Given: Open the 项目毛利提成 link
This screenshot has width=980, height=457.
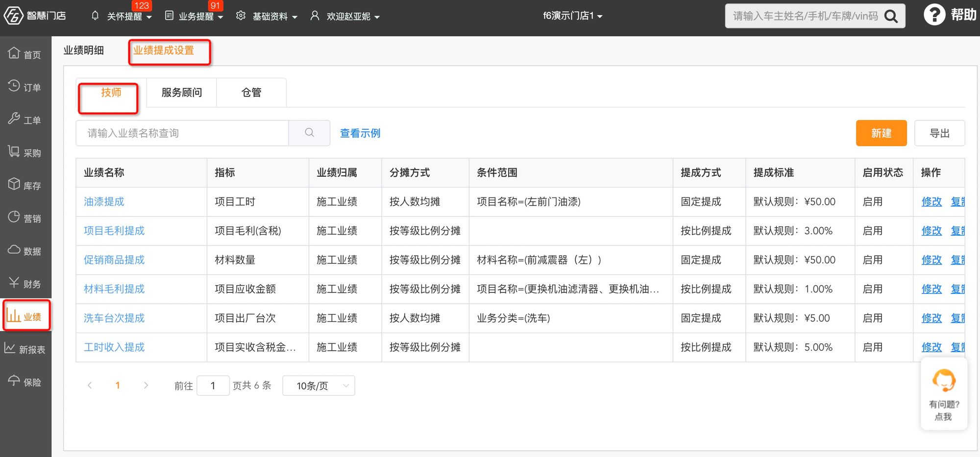Looking at the screenshot, I should click(114, 230).
